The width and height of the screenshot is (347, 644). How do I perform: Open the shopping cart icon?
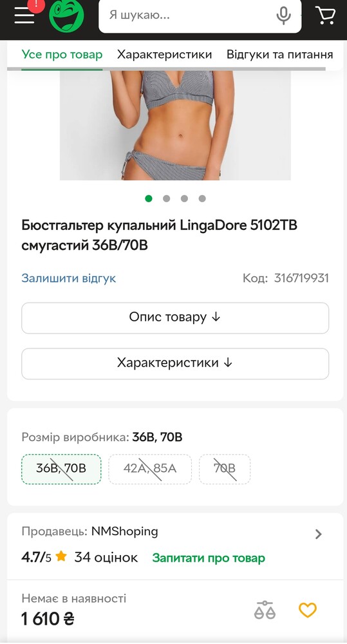tap(326, 15)
